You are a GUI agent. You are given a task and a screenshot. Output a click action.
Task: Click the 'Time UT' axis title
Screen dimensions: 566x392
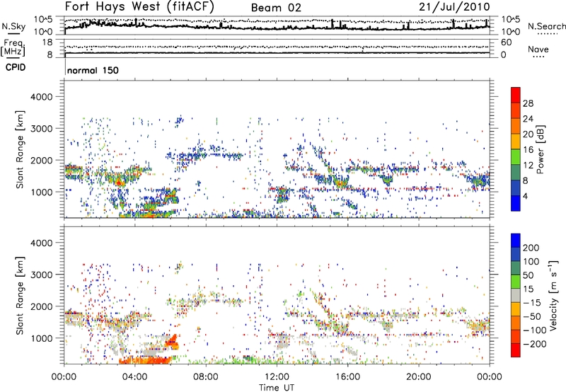(277, 388)
